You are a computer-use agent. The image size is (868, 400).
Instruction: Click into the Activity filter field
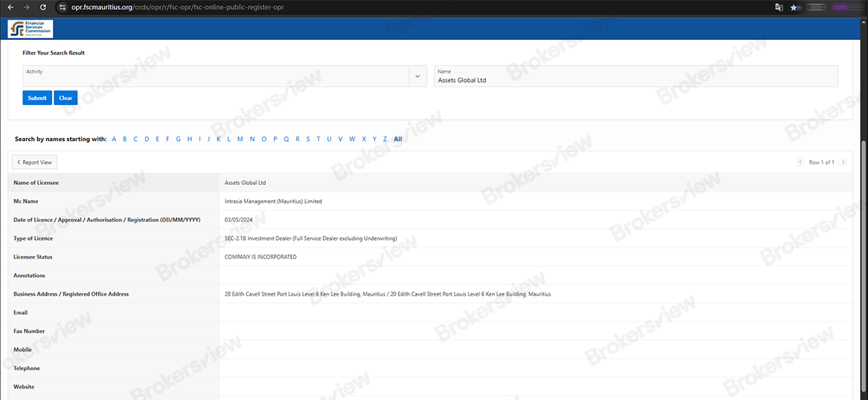pyautogui.click(x=215, y=76)
